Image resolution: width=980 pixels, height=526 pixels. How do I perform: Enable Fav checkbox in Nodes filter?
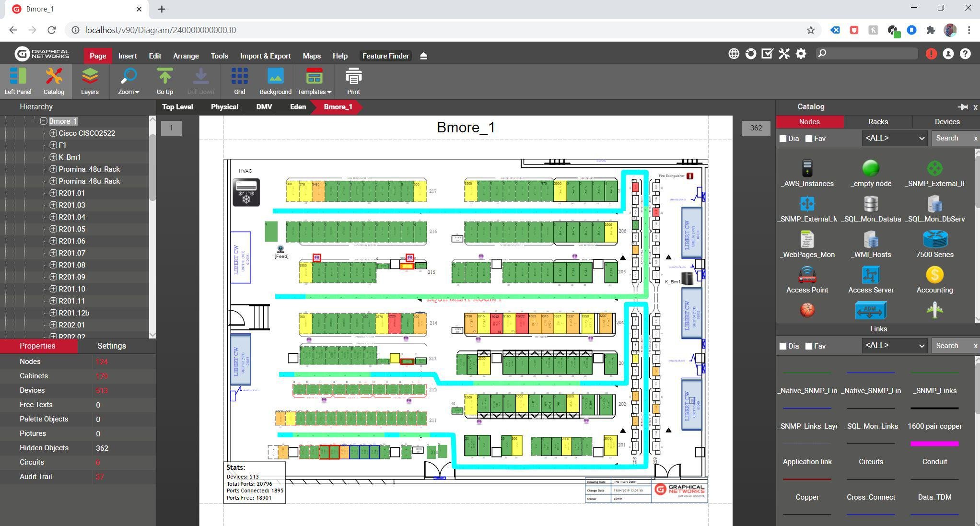click(809, 139)
